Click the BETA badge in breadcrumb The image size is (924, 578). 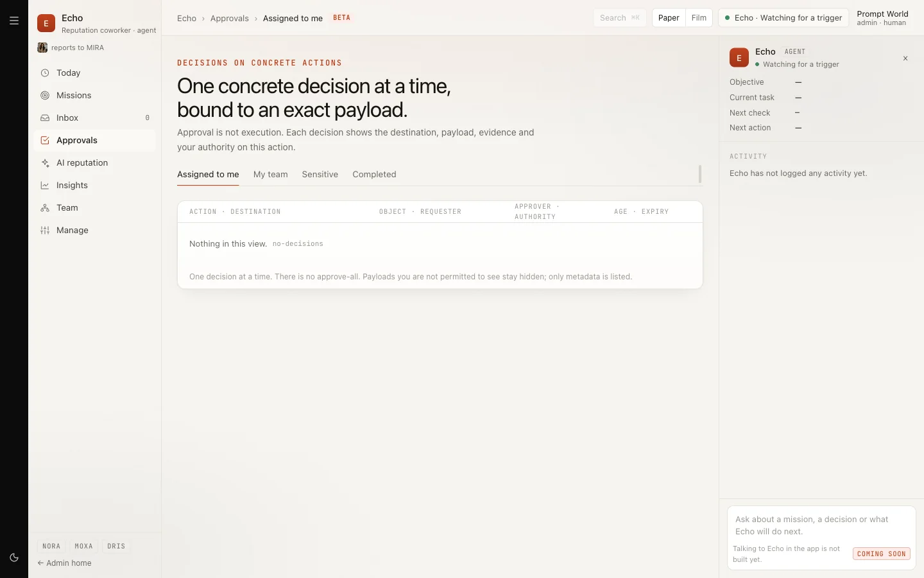click(342, 18)
